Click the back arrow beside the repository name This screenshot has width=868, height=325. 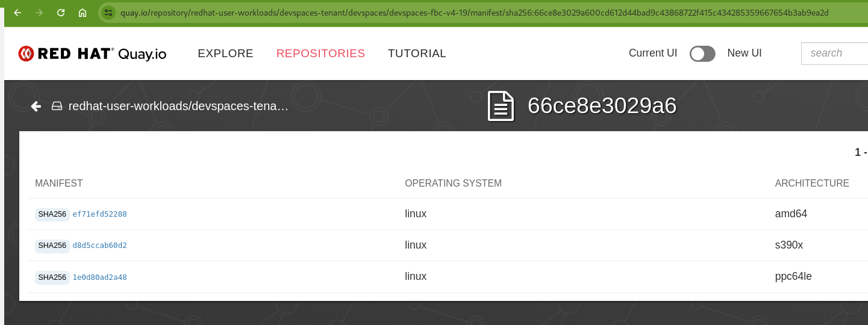tap(36, 107)
